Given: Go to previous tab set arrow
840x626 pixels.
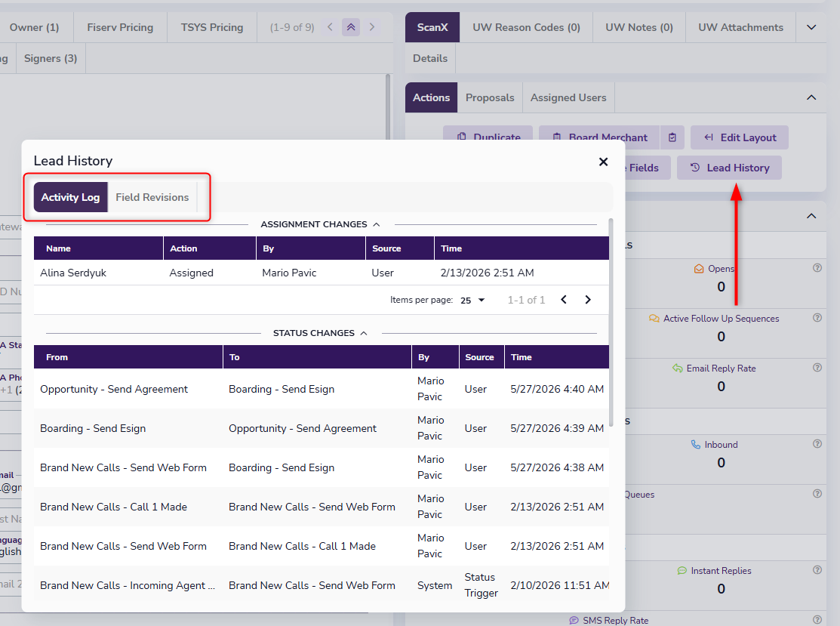Looking at the screenshot, I should point(330,26).
